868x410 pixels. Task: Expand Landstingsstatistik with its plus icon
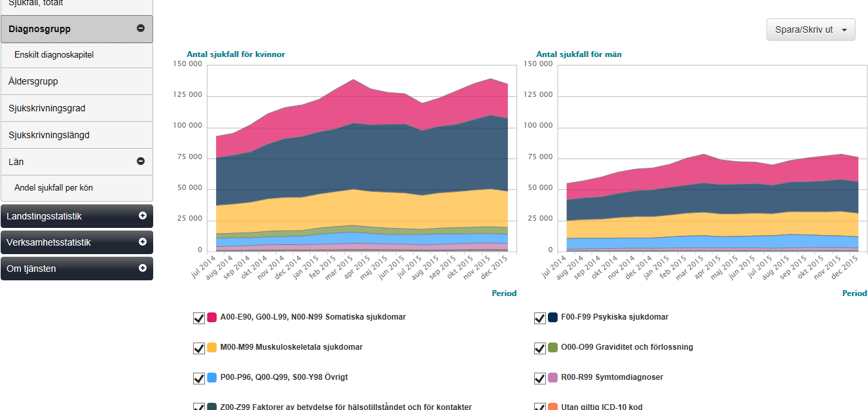pyautogui.click(x=143, y=215)
